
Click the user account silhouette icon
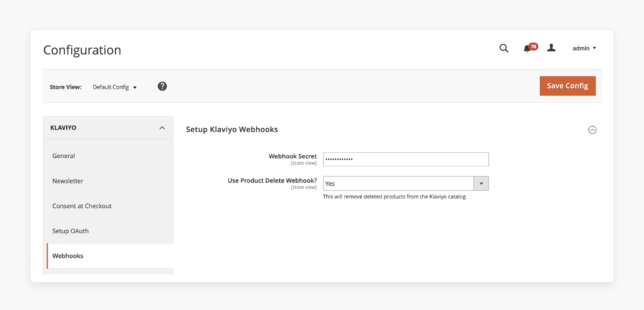551,48
